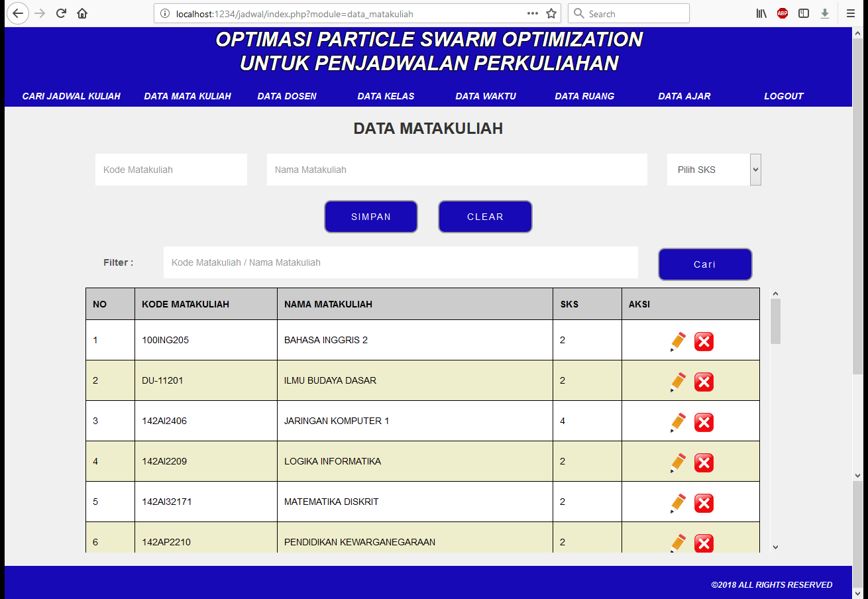Edit the BAHASA INGGRIS 2 row pencil icon

coord(678,341)
